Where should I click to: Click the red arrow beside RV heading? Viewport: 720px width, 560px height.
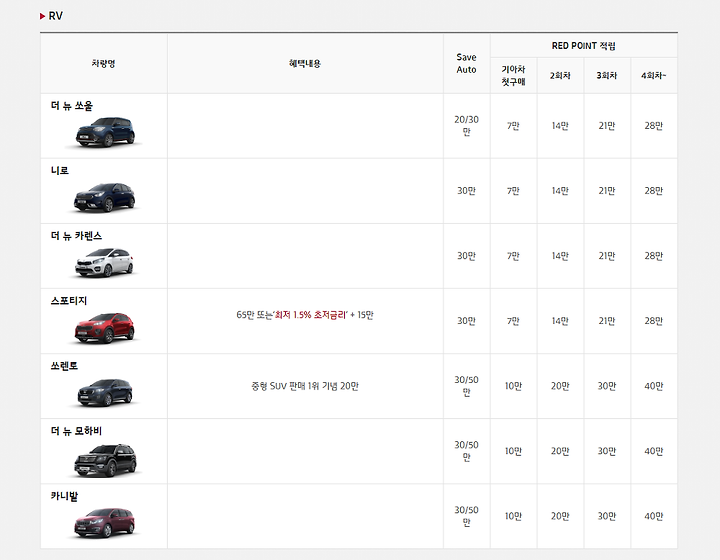[x=42, y=16]
